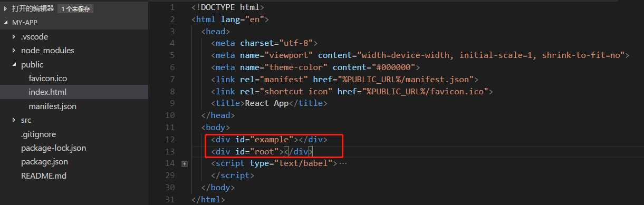
Task: Click the closing </html> tag
Action: 208,200
